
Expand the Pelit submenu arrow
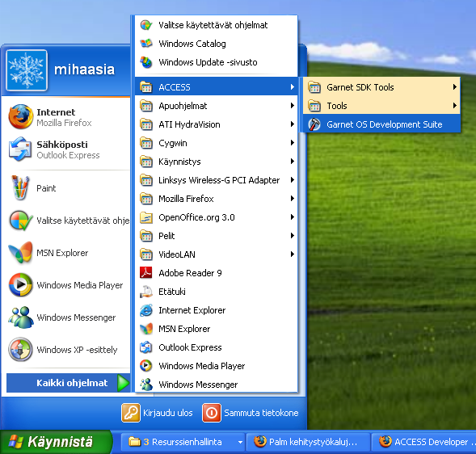(293, 236)
